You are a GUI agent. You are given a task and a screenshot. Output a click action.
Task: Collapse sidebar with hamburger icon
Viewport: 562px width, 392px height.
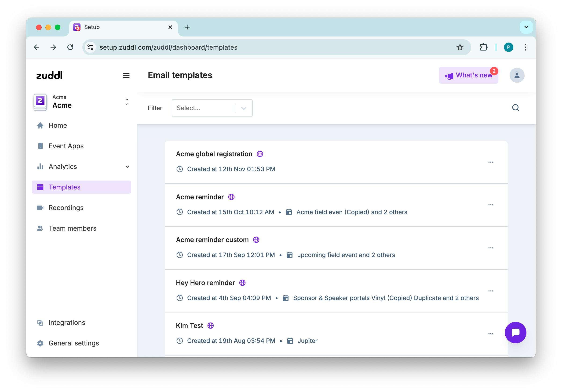tap(126, 75)
